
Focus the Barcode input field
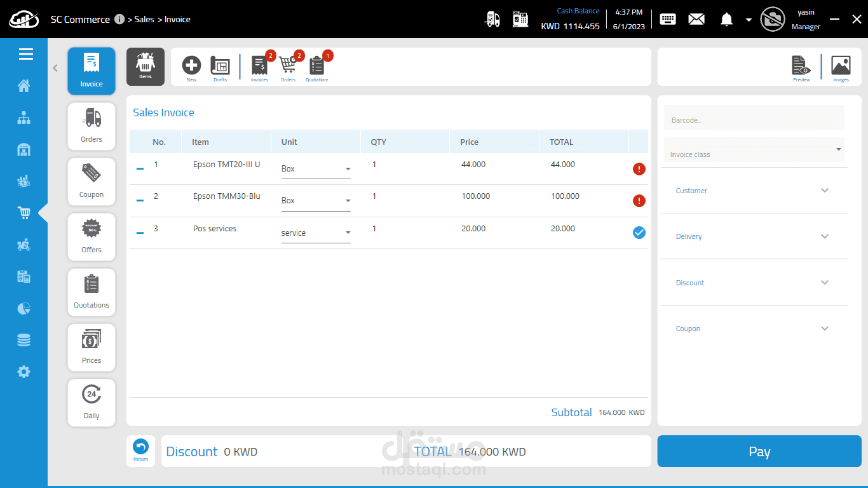tap(754, 118)
